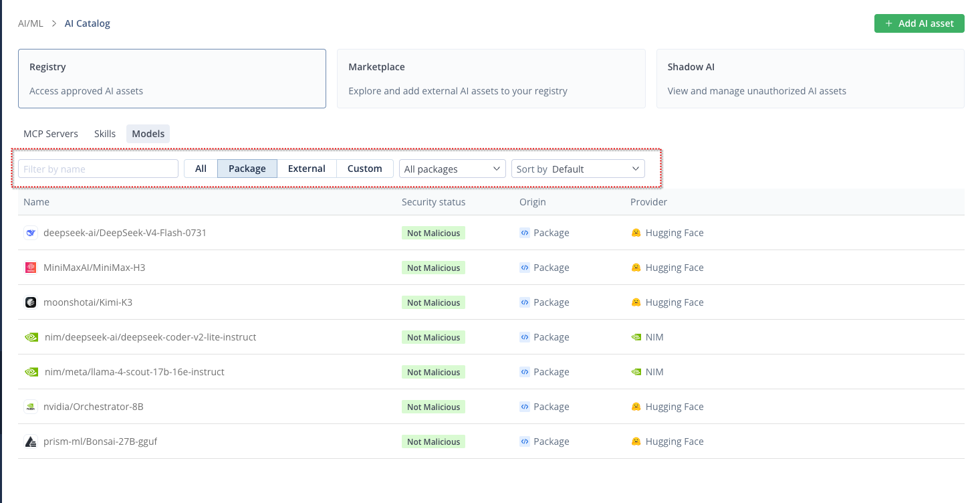The height and width of the screenshot is (503, 980).
Task: Click Package code icon in MiniMax-H3 row
Action: point(525,268)
